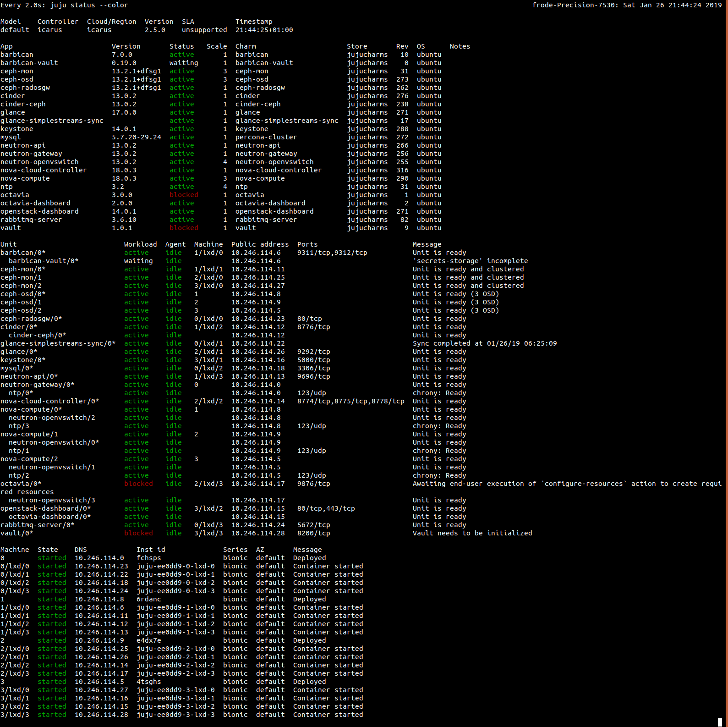Click the vault app 'blocked' status

(x=184, y=228)
